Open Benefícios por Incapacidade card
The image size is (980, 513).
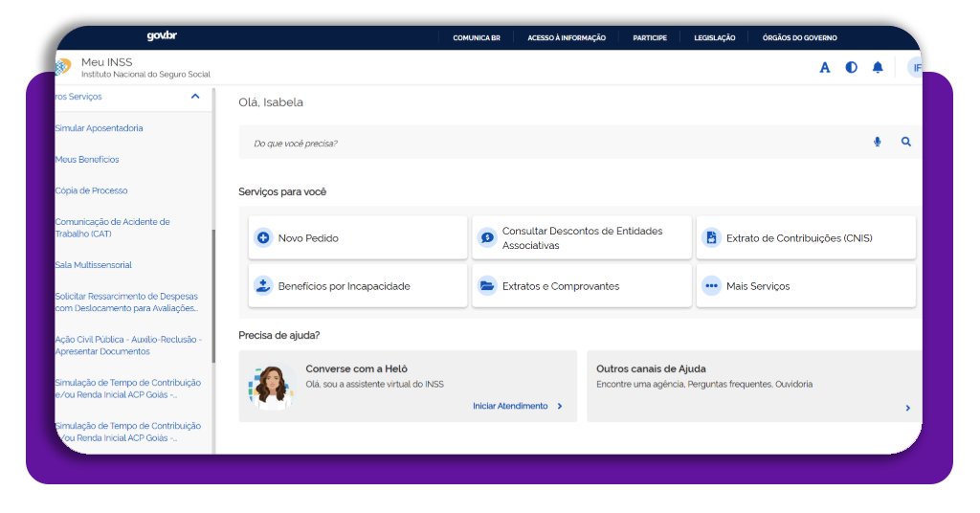click(x=357, y=285)
